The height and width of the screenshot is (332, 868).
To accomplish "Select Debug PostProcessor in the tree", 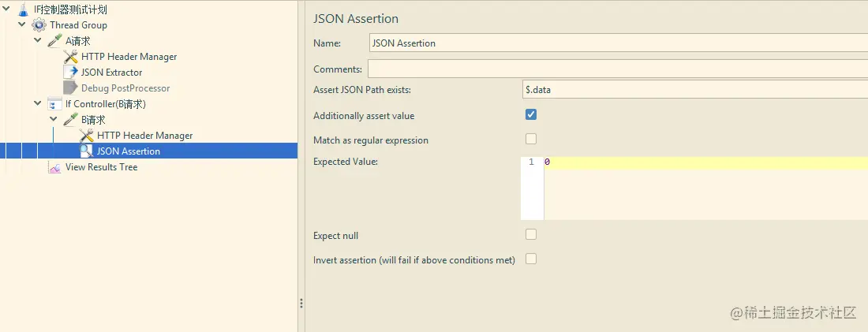I will click(125, 88).
